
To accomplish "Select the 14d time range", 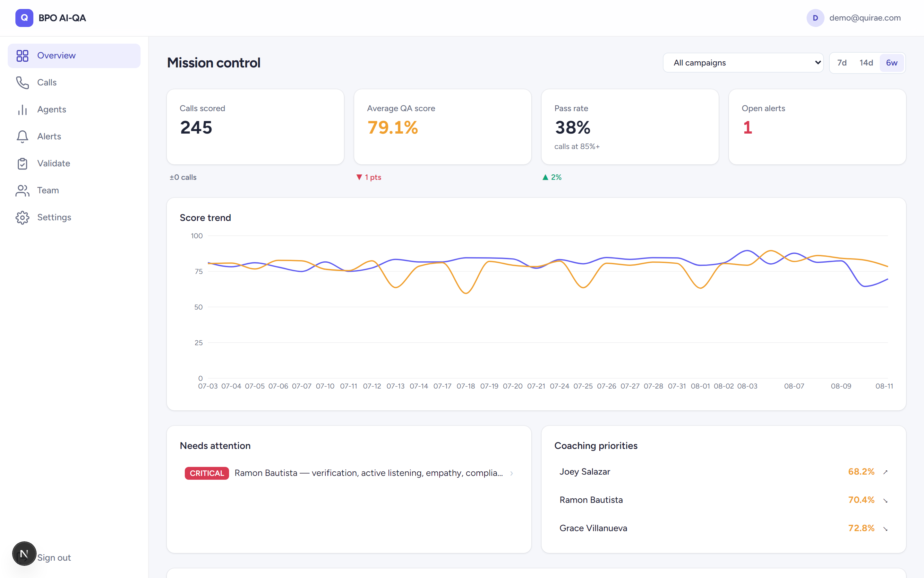I will (x=866, y=63).
